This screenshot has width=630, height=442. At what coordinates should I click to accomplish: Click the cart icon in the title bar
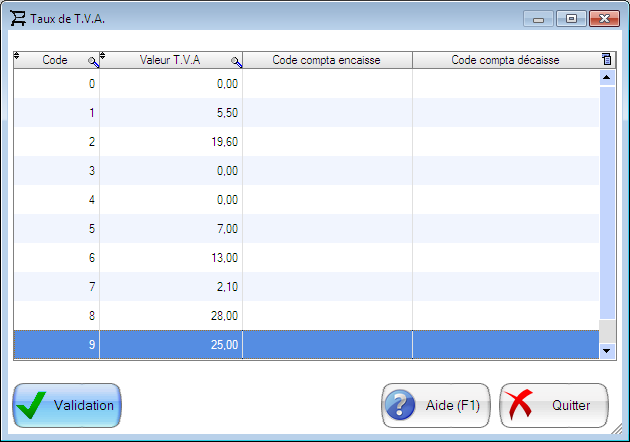[18, 18]
